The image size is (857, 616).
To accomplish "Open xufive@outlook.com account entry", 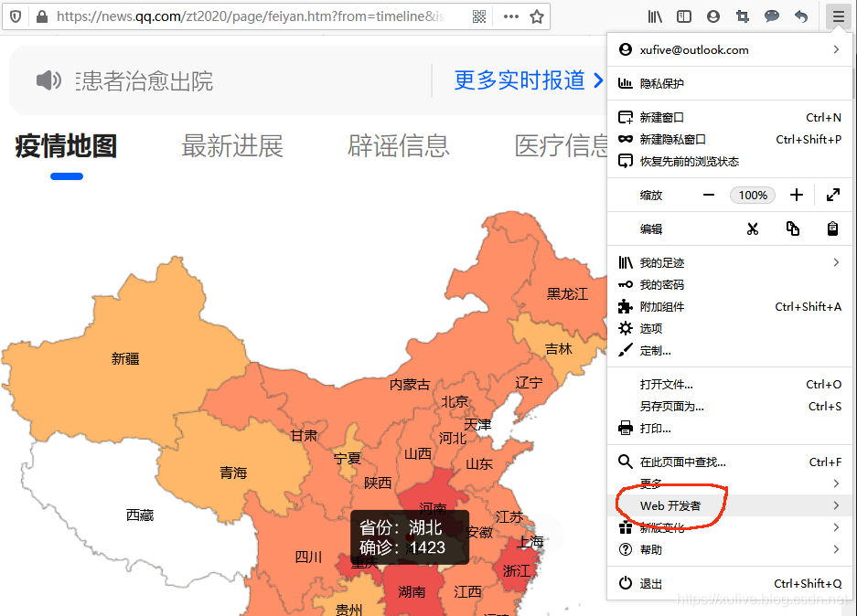I will (x=730, y=49).
